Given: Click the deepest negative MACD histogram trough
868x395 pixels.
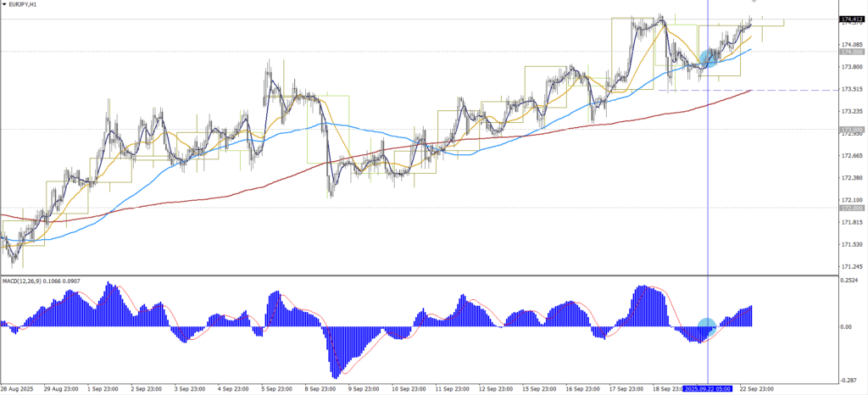Looking at the screenshot, I should [336, 376].
